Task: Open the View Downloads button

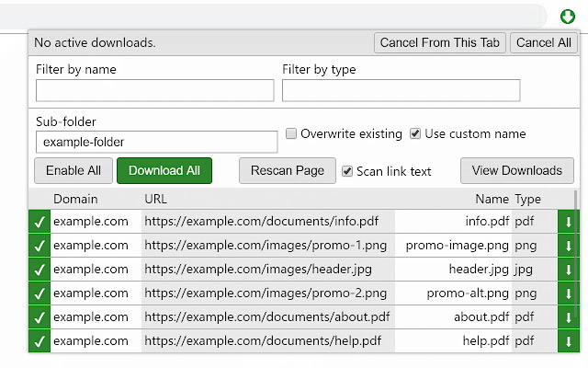Action: [516, 170]
